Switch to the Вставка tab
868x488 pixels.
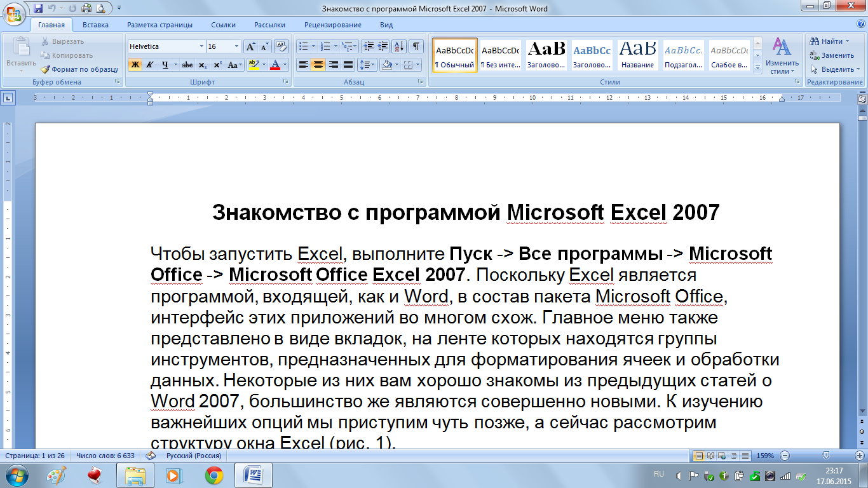[x=95, y=25]
